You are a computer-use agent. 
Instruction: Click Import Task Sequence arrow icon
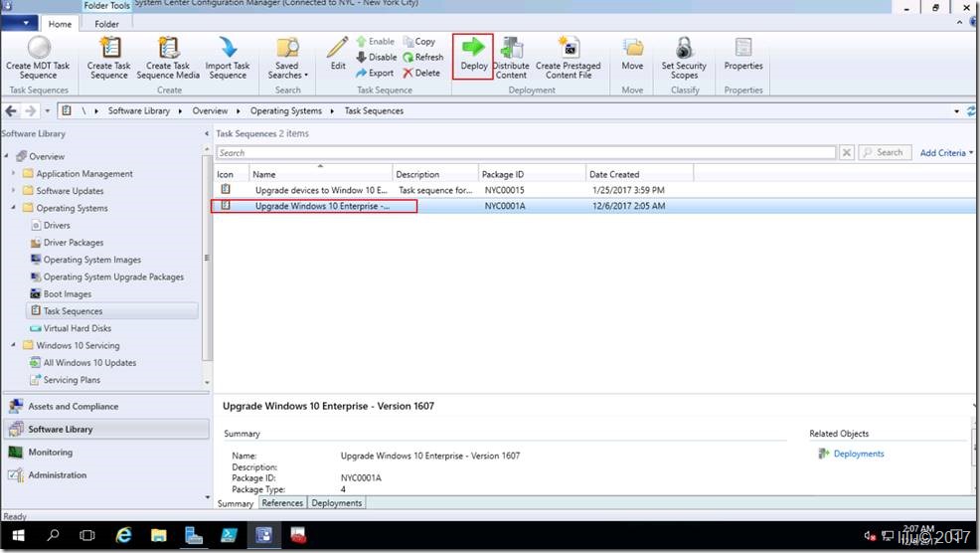pyautogui.click(x=228, y=48)
